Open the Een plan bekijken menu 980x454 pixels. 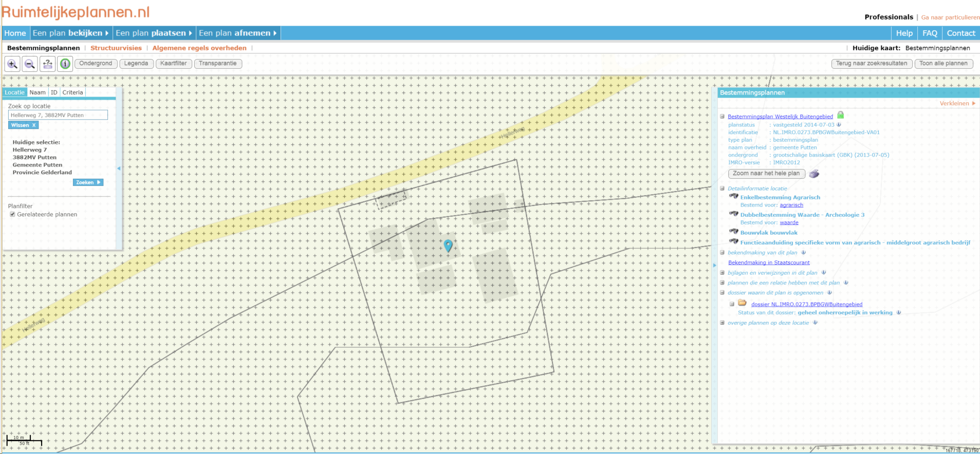pyautogui.click(x=70, y=33)
